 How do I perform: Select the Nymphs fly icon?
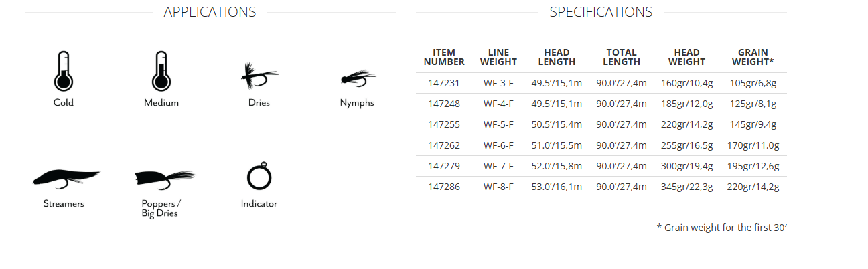click(356, 78)
